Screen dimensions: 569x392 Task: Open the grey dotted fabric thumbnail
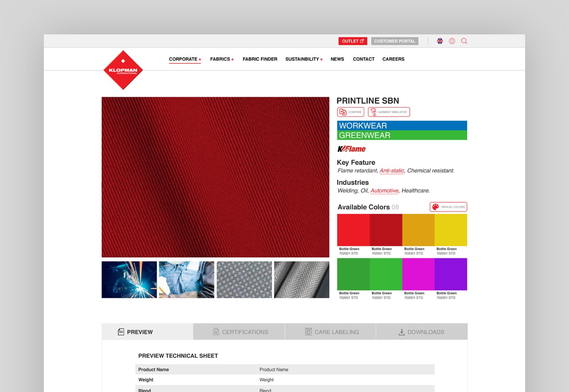click(244, 280)
